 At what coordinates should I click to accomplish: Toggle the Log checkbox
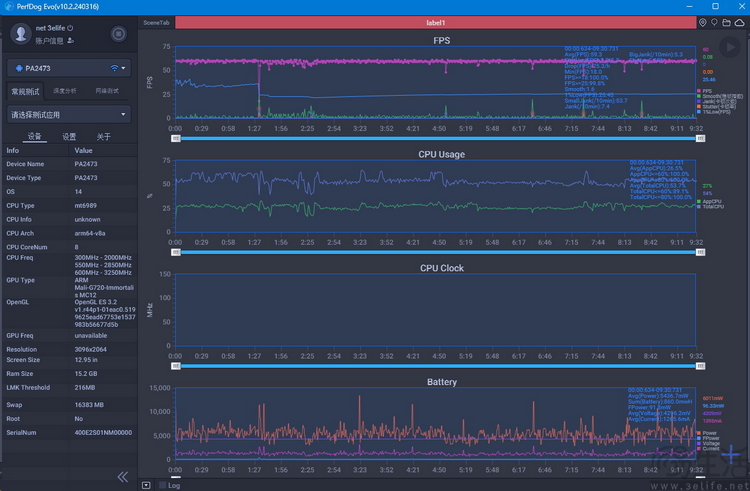163,485
